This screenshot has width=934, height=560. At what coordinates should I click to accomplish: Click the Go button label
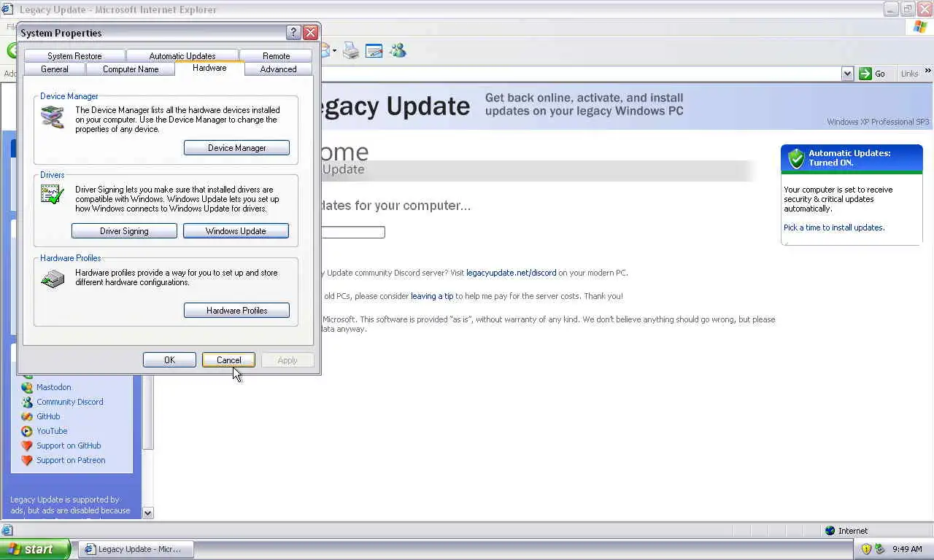[880, 74]
